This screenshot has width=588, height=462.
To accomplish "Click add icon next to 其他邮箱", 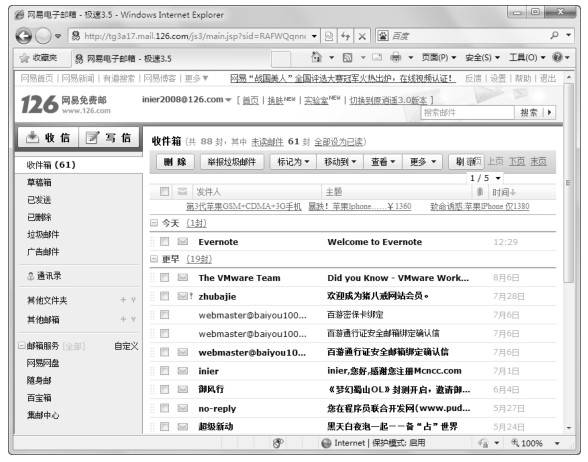I will tap(123, 319).
